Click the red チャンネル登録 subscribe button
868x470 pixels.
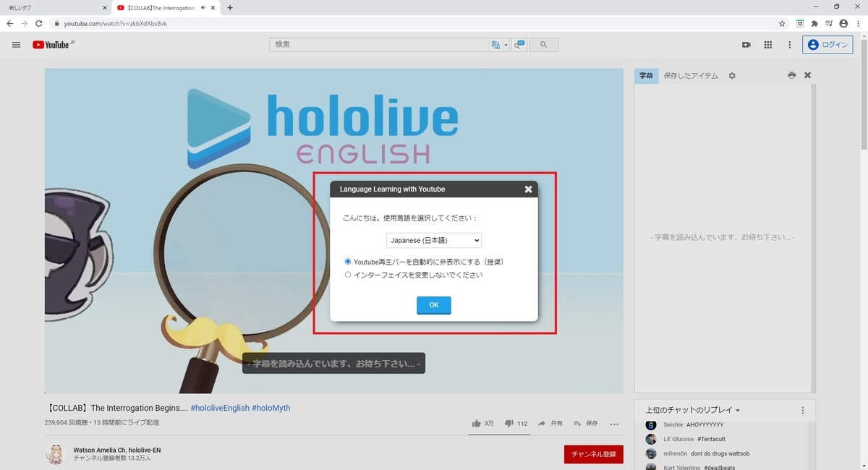(593, 454)
